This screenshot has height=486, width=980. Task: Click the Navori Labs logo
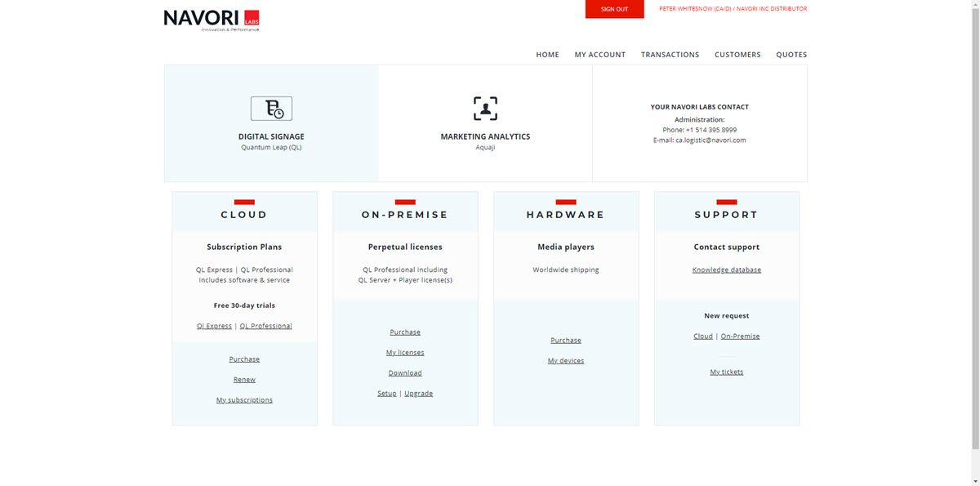pyautogui.click(x=211, y=20)
